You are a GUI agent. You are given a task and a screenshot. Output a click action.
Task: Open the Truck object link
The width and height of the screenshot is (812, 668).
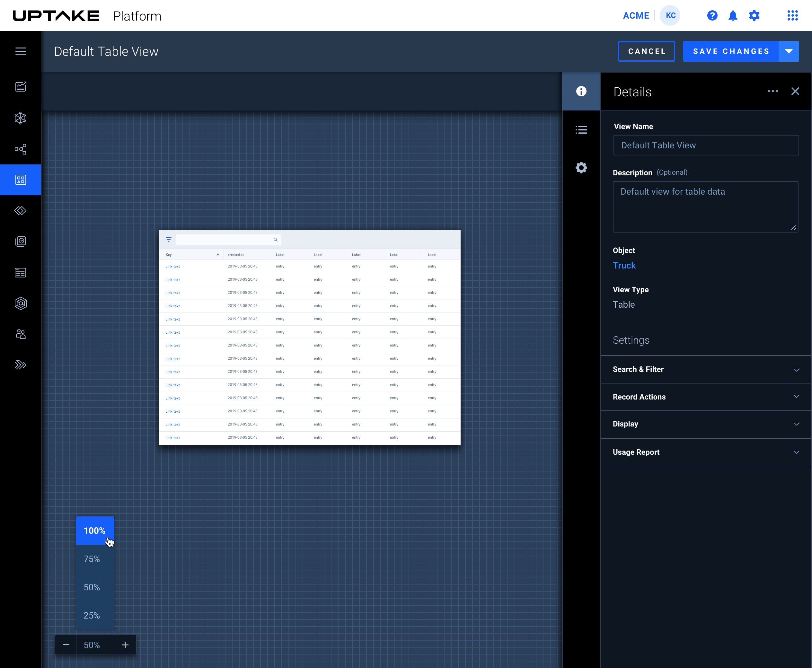624,266
